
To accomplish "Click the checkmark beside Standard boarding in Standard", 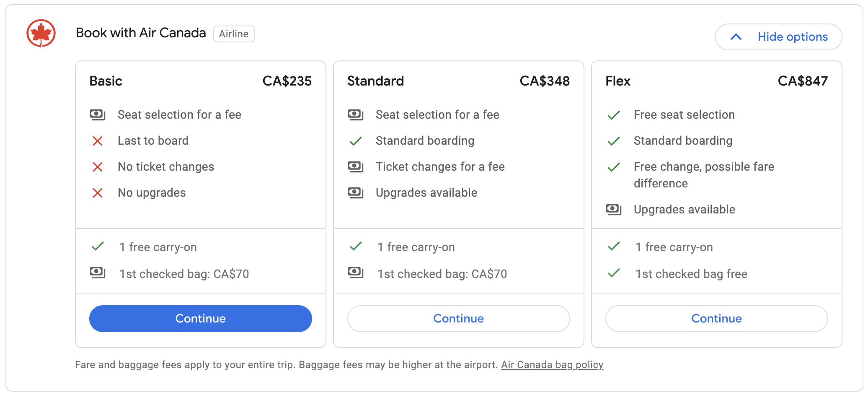I will (356, 141).
